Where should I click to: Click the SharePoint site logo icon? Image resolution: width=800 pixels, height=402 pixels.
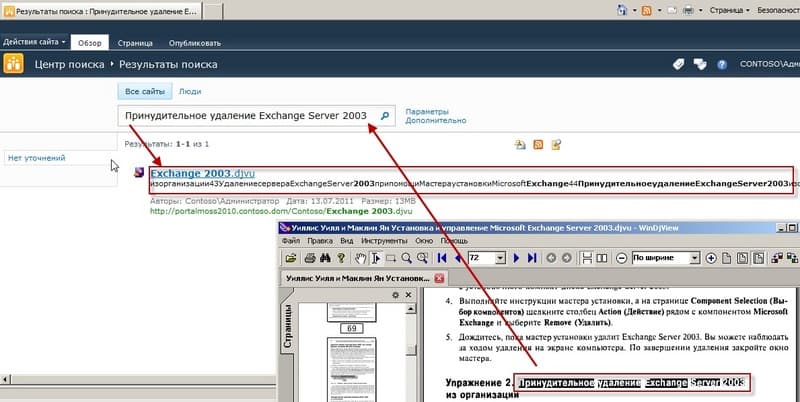(13, 64)
